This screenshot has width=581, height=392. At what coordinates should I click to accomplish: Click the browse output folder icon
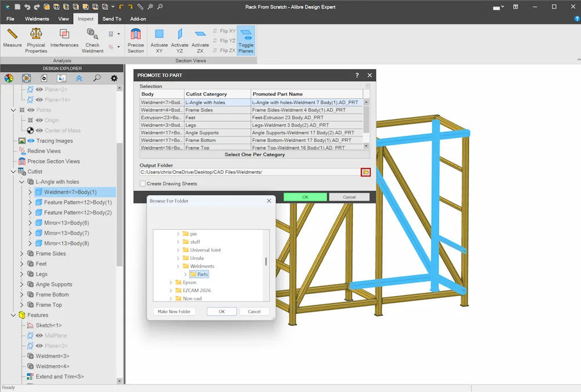(x=365, y=172)
